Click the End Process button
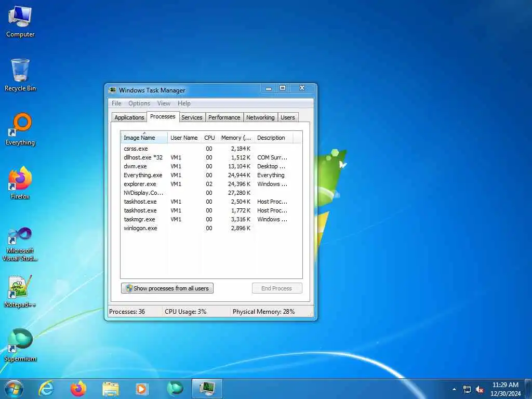532x399 pixels. tap(277, 288)
